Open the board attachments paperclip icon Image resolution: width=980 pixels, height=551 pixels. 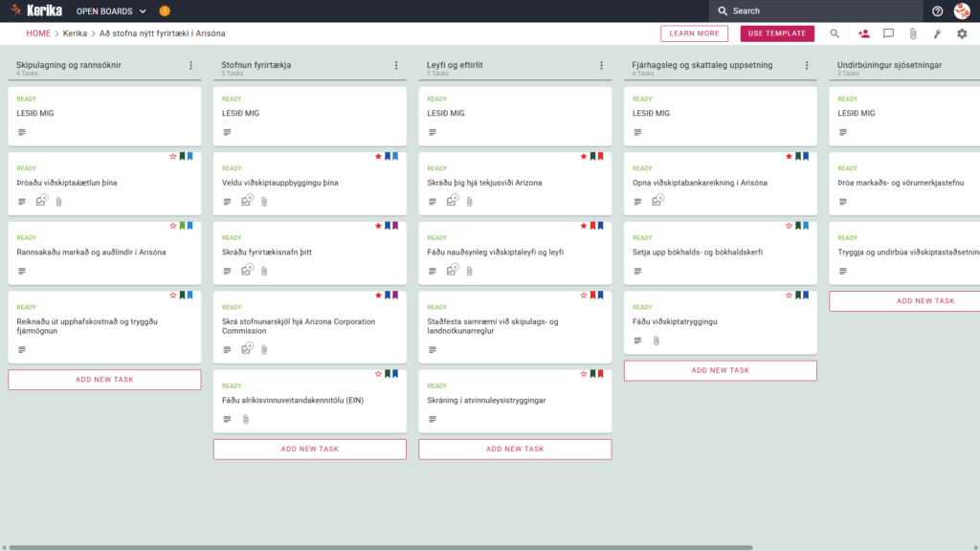[913, 33]
